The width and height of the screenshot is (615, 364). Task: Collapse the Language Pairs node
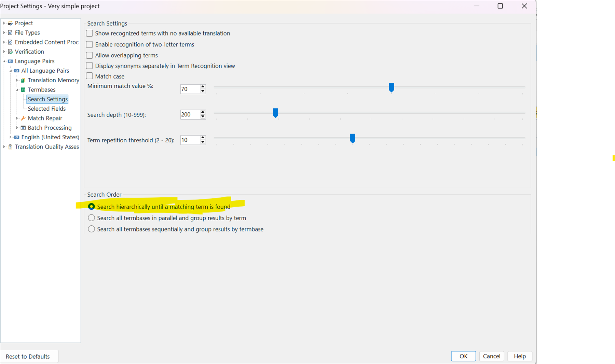4,61
